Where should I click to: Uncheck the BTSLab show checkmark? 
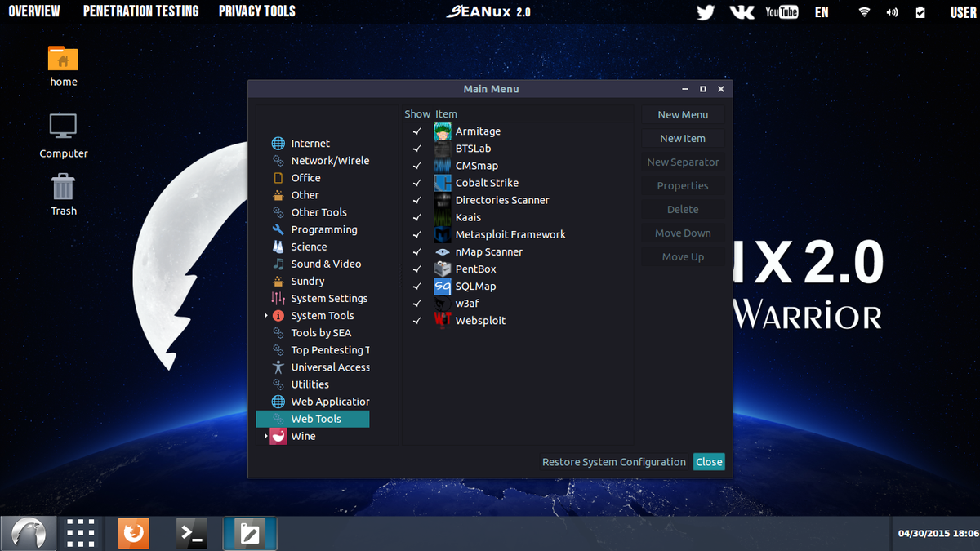pyautogui.click(x=417, y=149)
